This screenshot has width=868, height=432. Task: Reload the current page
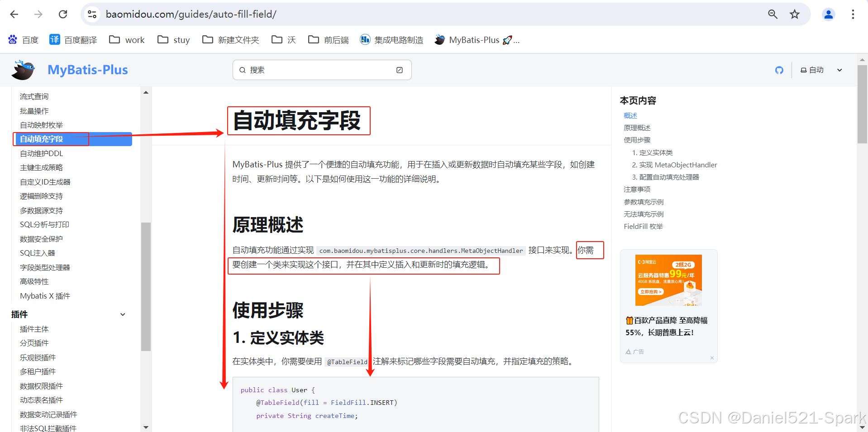click(x=63, y=14)
